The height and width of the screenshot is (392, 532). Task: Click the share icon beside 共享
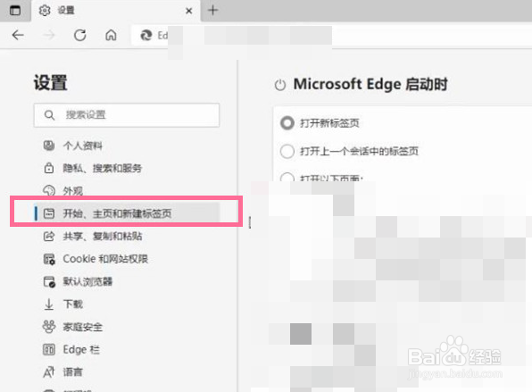(x=49, y=236)
